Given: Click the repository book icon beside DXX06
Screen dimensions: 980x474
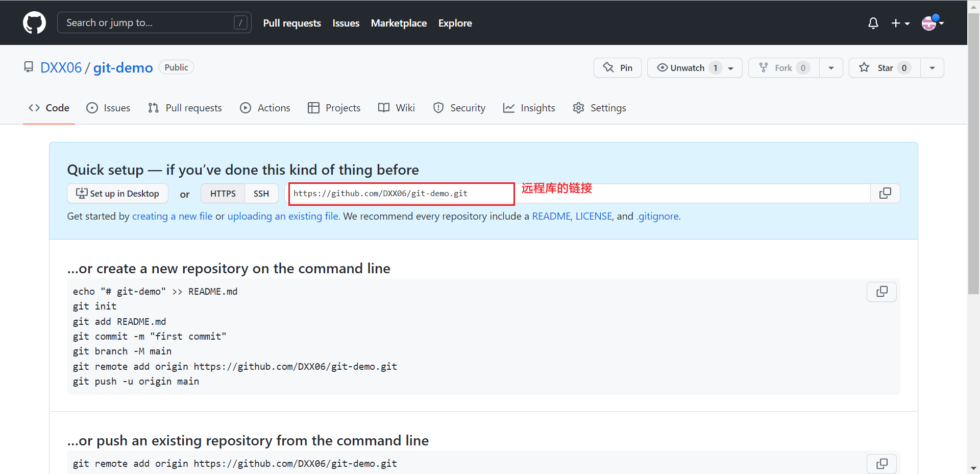Looking at the screenshot, I should [x=29, y=67].
